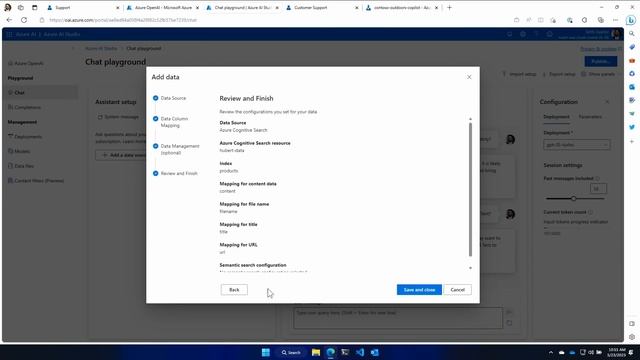The image size is (640, 360).
Task: Click Show panels button
Action: [598, 74]
